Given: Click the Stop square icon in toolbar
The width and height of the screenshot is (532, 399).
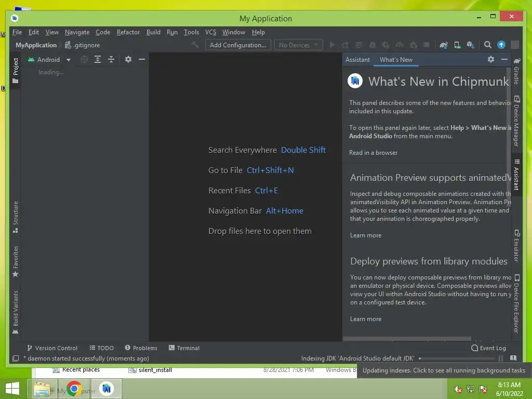Looking at the screenshot, I should 427,45.
